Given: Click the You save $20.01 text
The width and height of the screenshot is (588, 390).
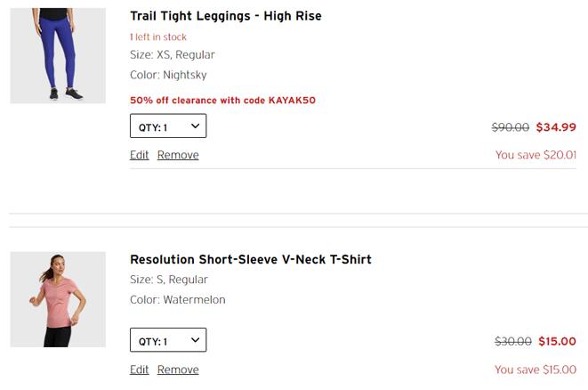Looking at the screenshot, I should coord(536,155).
